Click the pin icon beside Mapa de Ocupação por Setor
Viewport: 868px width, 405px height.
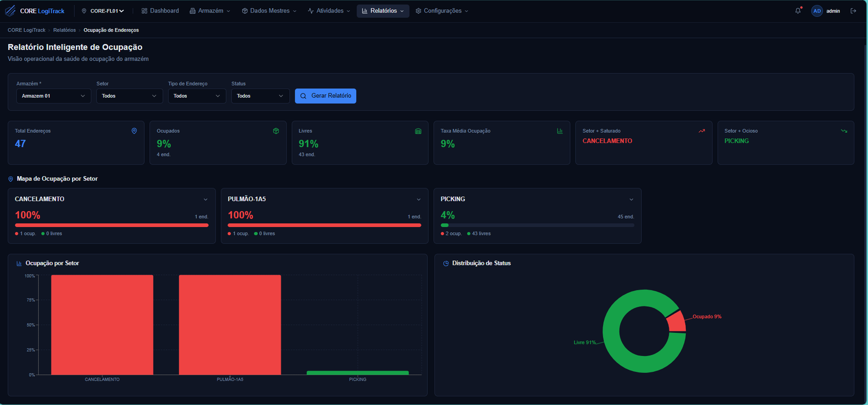10,179
